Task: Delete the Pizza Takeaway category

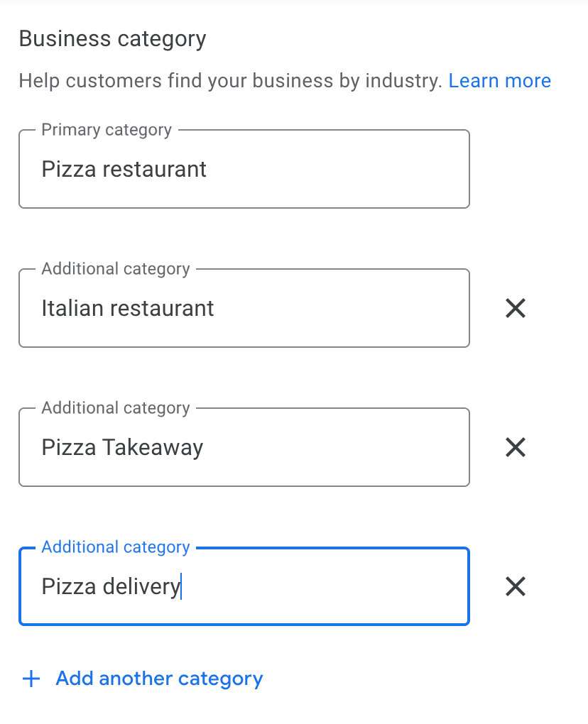Action: [x=515, y=447]
